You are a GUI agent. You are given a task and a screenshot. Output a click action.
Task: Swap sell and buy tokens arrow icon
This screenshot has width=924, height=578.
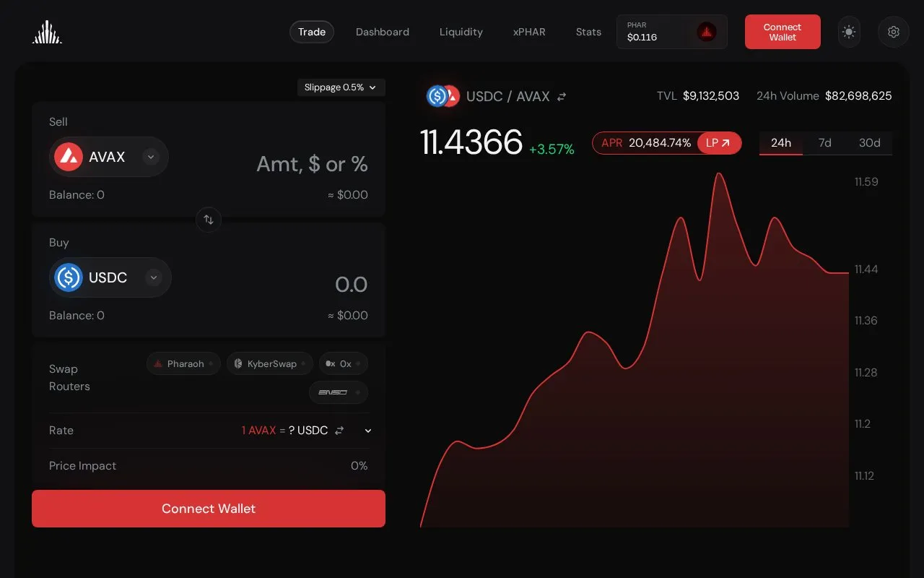coord(209,220)
